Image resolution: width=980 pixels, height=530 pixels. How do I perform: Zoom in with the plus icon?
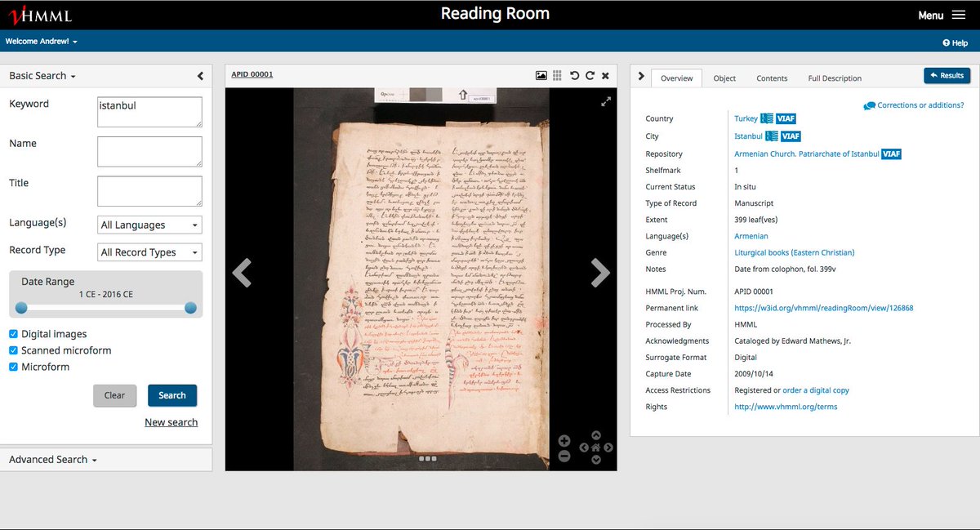click(x=563, y=441)
